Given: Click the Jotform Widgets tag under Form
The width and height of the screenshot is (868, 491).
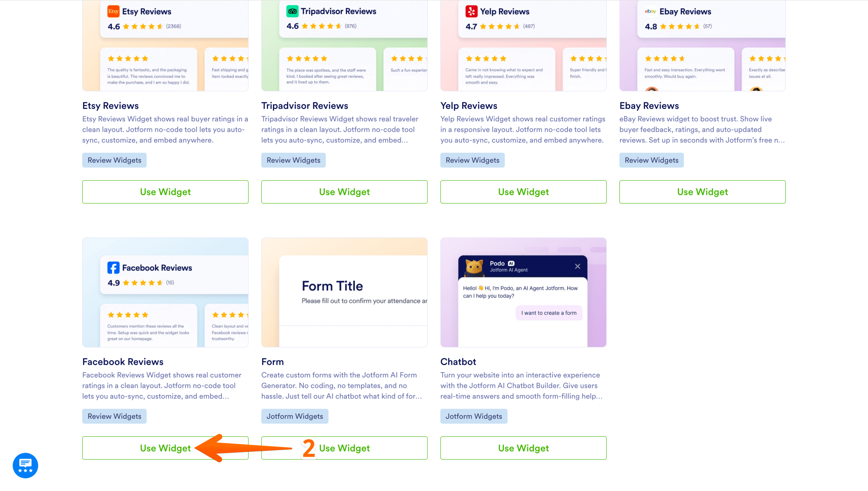Looking at the screenshot, I should pyautogui.click(x=294, y=416).
